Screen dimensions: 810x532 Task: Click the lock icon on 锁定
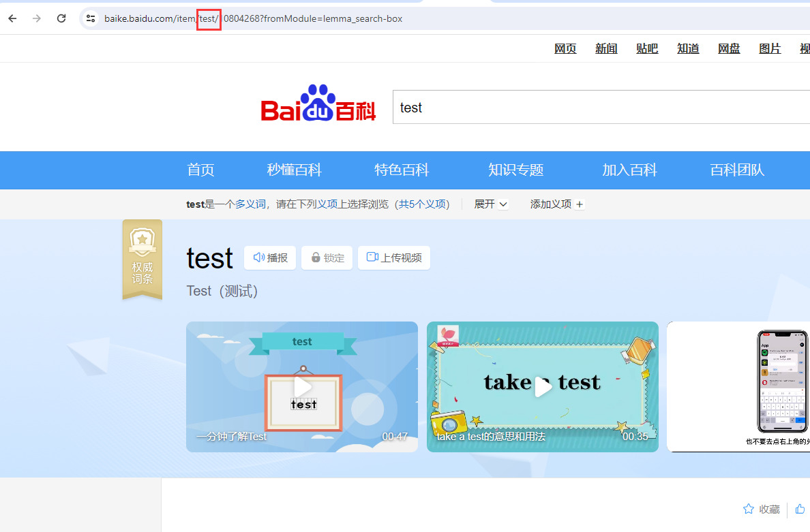(316, 257)
